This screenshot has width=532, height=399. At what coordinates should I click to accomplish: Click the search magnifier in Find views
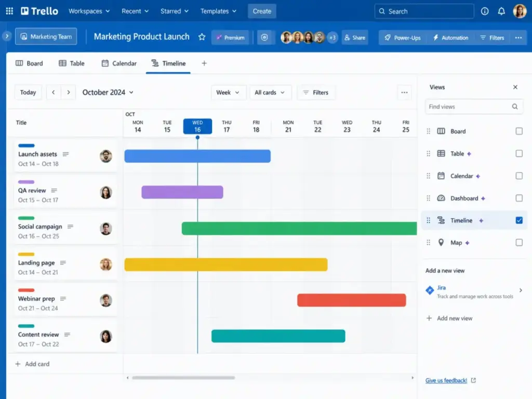click(x=515, y=107)
